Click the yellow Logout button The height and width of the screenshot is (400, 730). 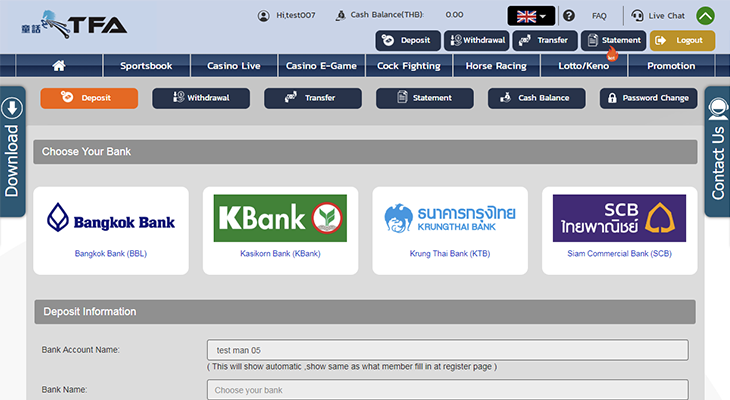(682, 41)
